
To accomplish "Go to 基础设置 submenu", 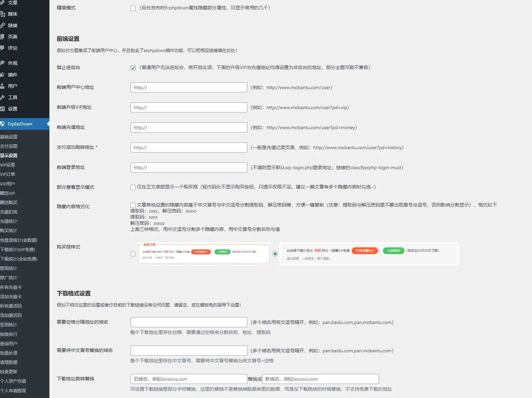I will click(x=9, y=137).
